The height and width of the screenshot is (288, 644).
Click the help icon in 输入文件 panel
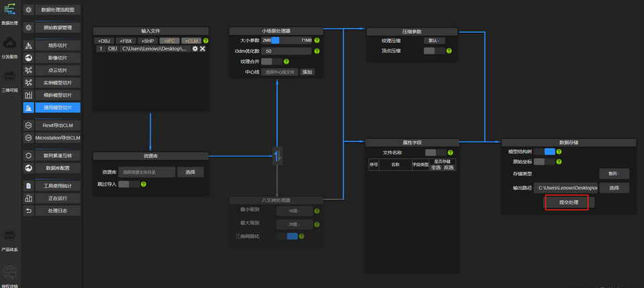coord(206,41)
